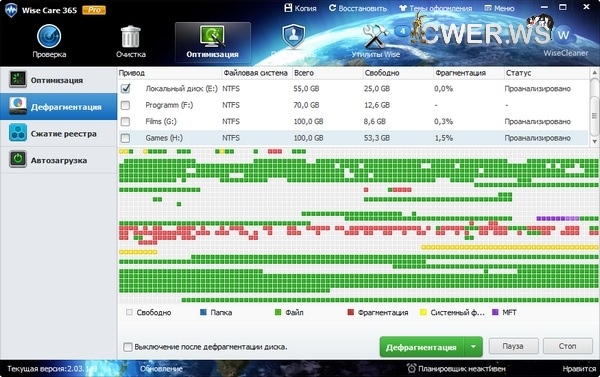Open the Копия menu item
Image resolution: width=600 pixels, height=377 pixels.
point(301,8)
